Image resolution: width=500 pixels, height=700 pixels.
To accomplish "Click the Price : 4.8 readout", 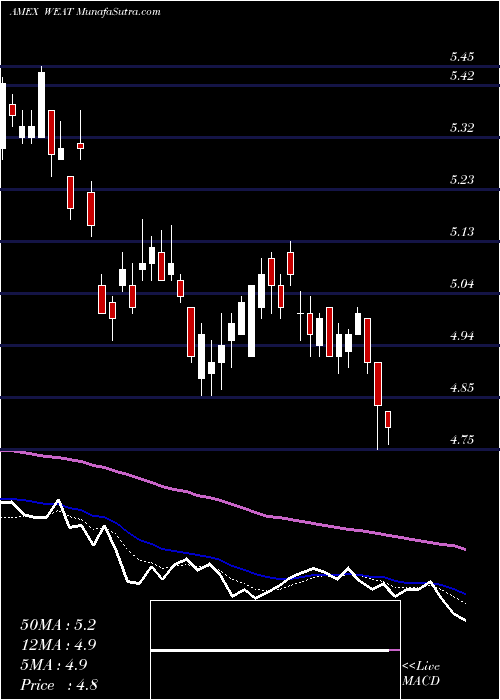I will (58, 684).
